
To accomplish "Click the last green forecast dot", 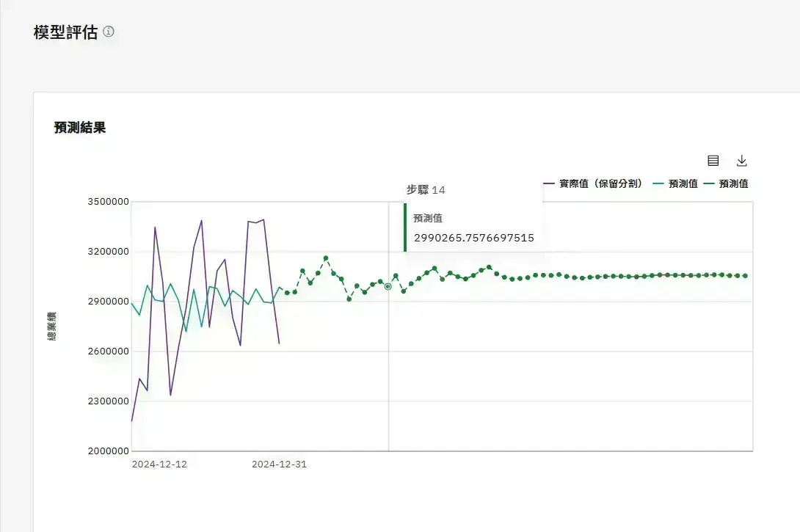I will pyautogui.click(x=746, y=276).
